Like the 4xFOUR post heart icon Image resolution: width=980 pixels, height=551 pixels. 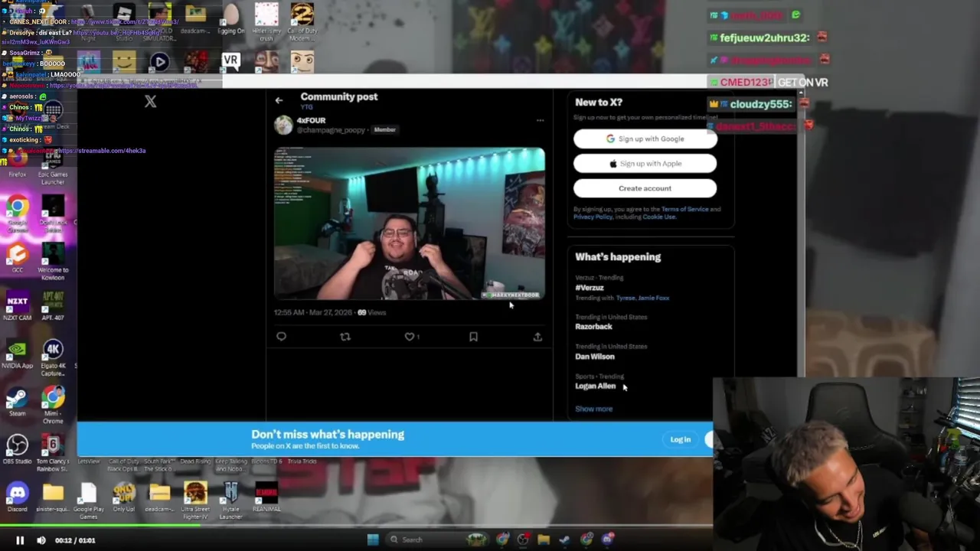pos(410,337)
